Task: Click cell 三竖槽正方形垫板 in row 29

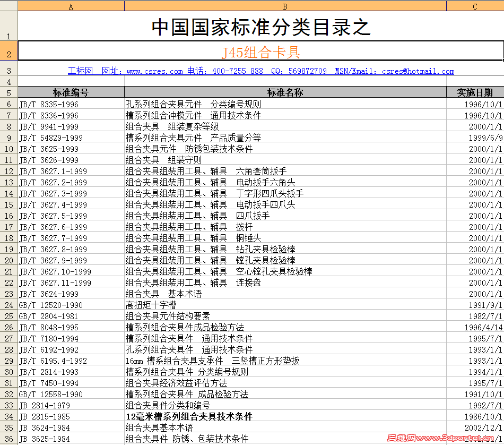Action: point(285,361)
